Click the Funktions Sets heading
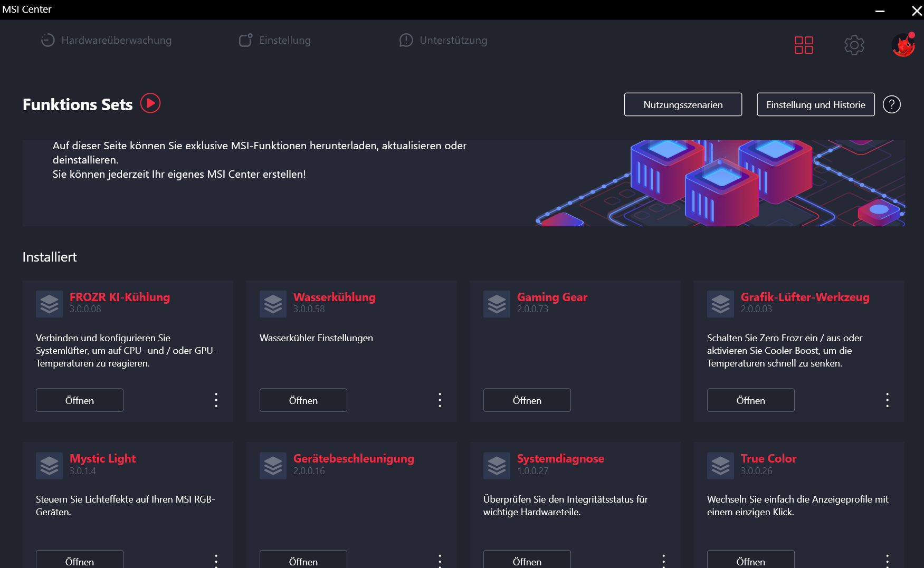The image size is (924, 568). (x=78, y=104)
